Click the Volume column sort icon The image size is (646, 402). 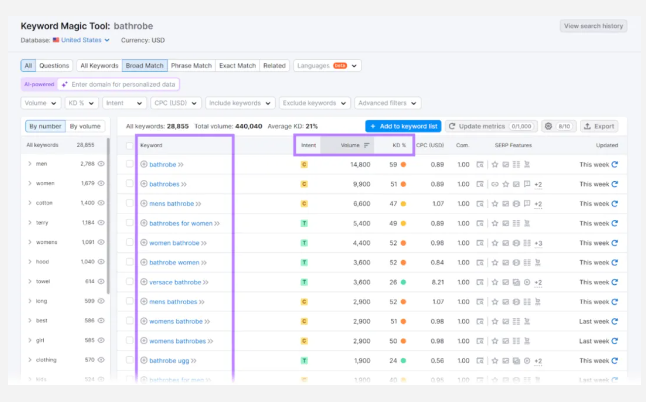tap(366, 145)
